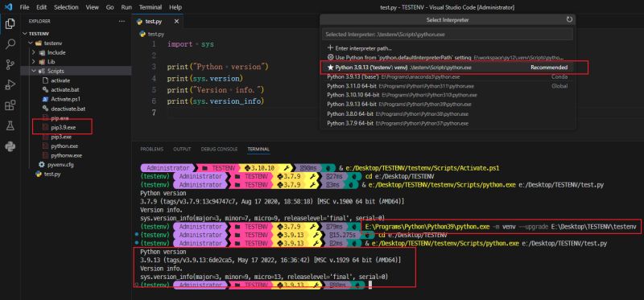Open the View menu
This screenshot has height=300, width=644.
pyautogui.click(x=93, y=7)
